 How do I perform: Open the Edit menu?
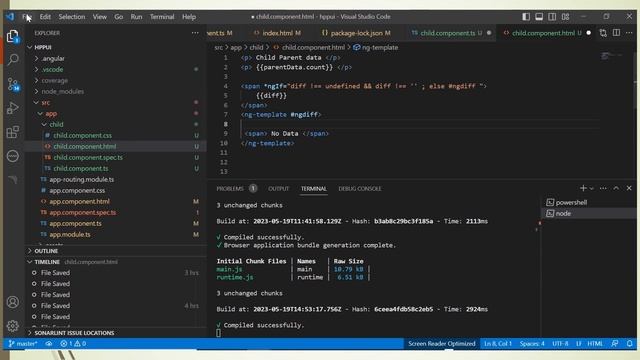(x=45, y=17)
